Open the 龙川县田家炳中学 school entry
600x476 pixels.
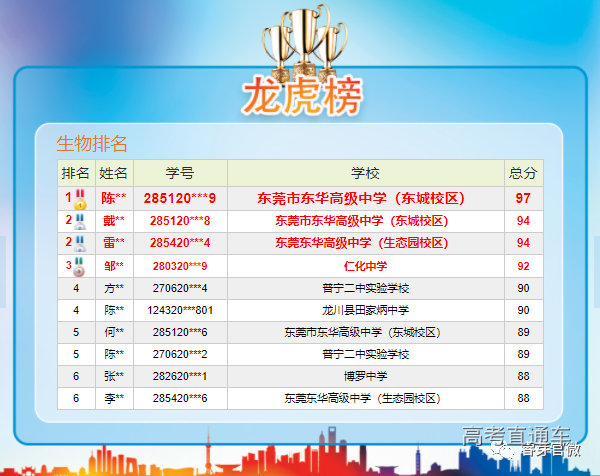pyautogui.click(x=365, y=310)
